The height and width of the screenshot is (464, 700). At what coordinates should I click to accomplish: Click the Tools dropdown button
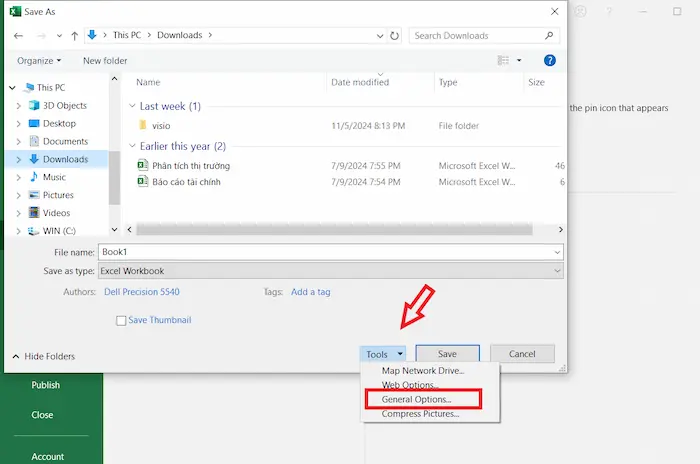383,354
